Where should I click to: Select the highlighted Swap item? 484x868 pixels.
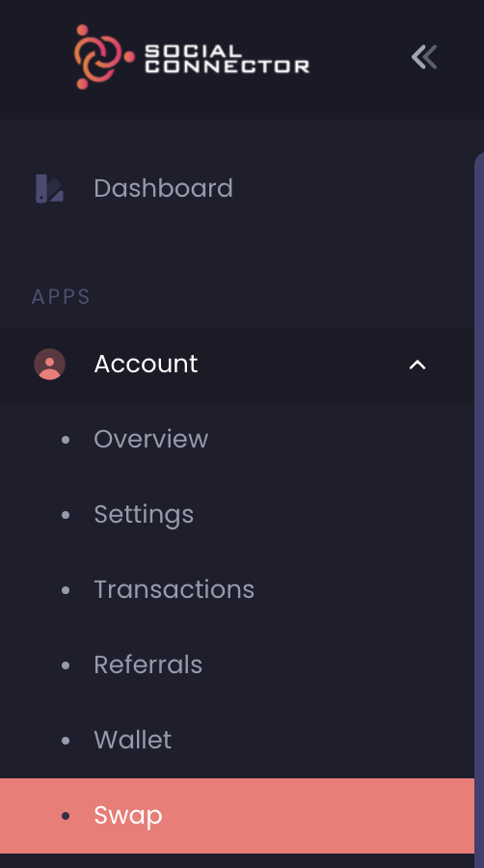[237, 816]
